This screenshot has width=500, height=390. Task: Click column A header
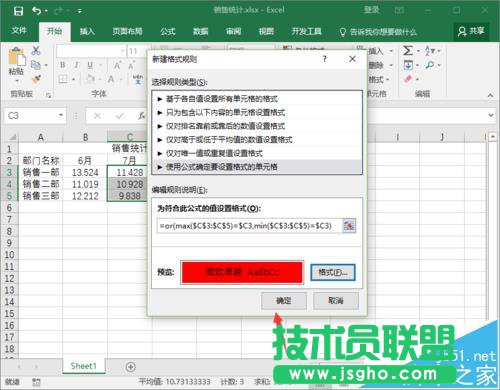[x=40, y=137]
